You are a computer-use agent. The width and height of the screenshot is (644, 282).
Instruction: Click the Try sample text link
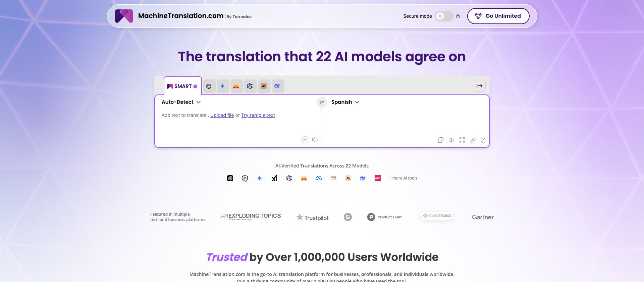pos(258,115)
